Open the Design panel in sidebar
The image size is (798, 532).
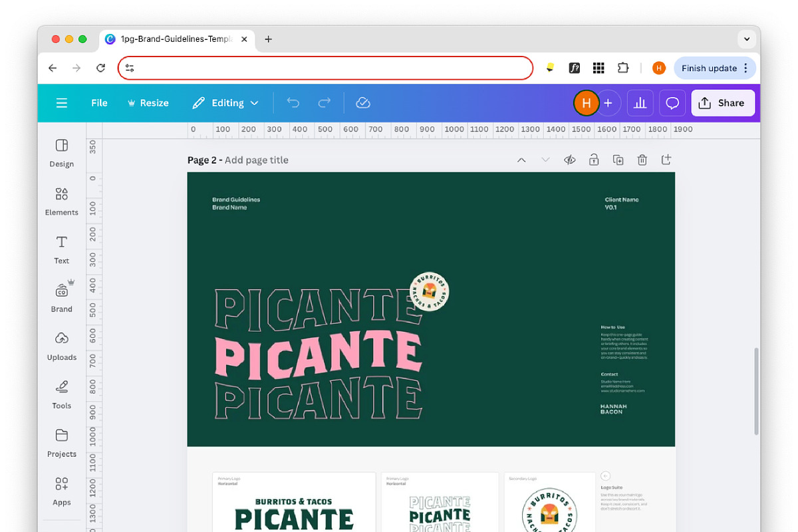pos(62,153)
